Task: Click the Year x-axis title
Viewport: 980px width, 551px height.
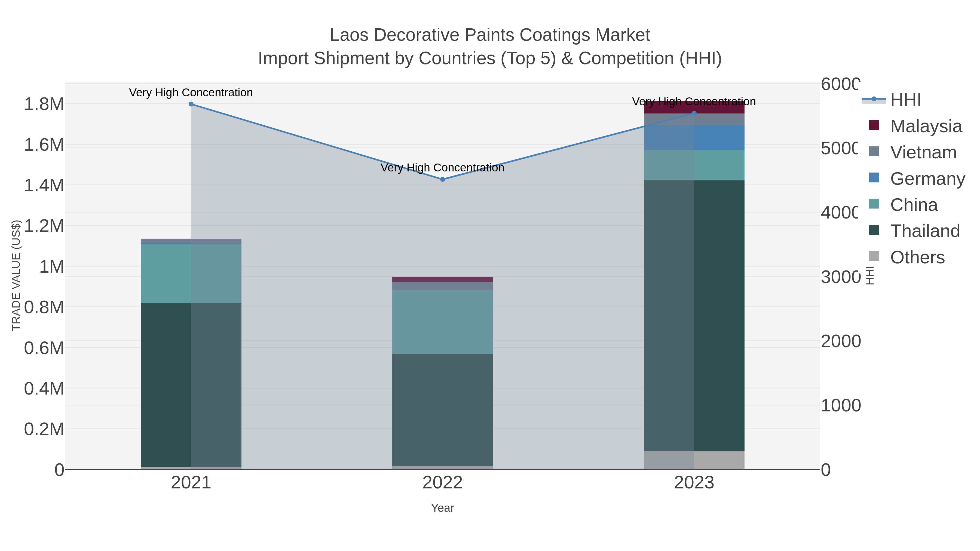Action: pyautogui.click(x=442, y=508)
